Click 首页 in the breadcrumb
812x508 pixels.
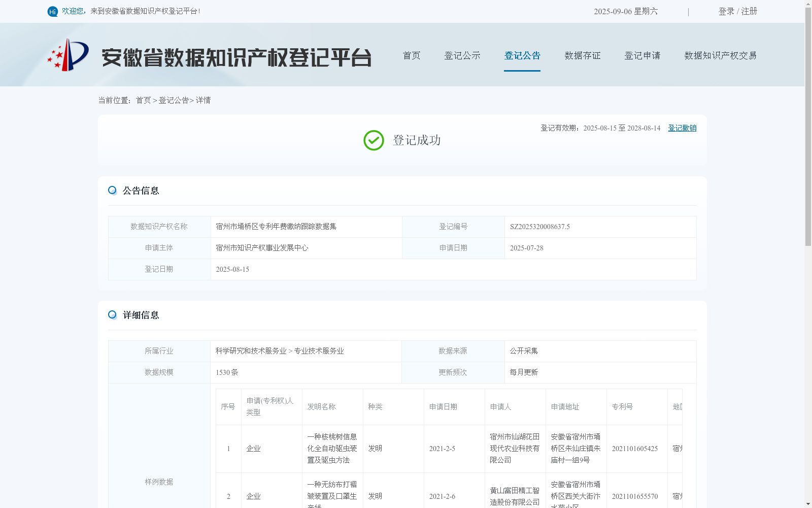[143, 101]
